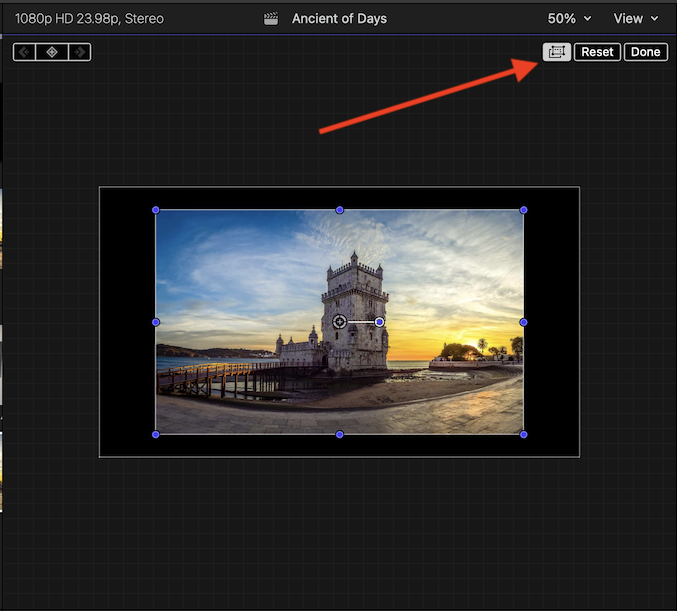This screenshot has width=677, height=611.
Task: Click the bottom-right corner transform handle
Action: click(x=524, y=434)
